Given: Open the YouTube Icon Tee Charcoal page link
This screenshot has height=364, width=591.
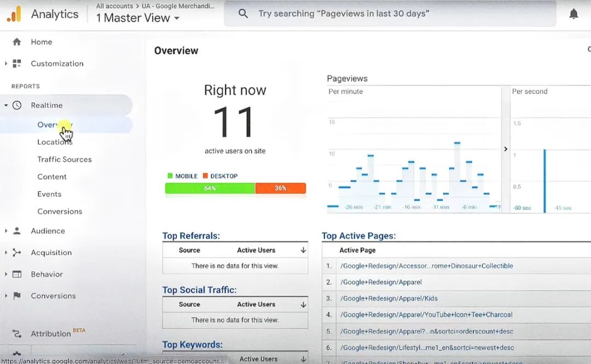Looking at the screenshot, I should (x=426, y=314).
